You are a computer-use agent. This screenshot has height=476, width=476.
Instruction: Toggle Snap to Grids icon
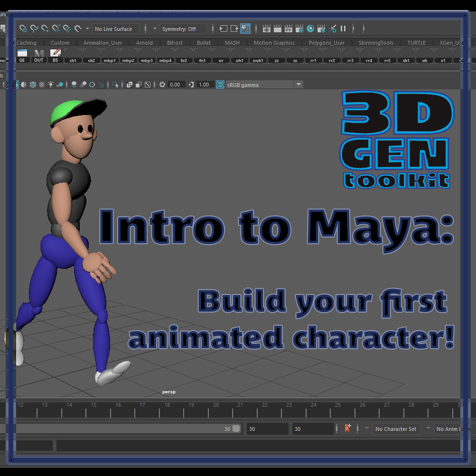(x=23, y=29)
